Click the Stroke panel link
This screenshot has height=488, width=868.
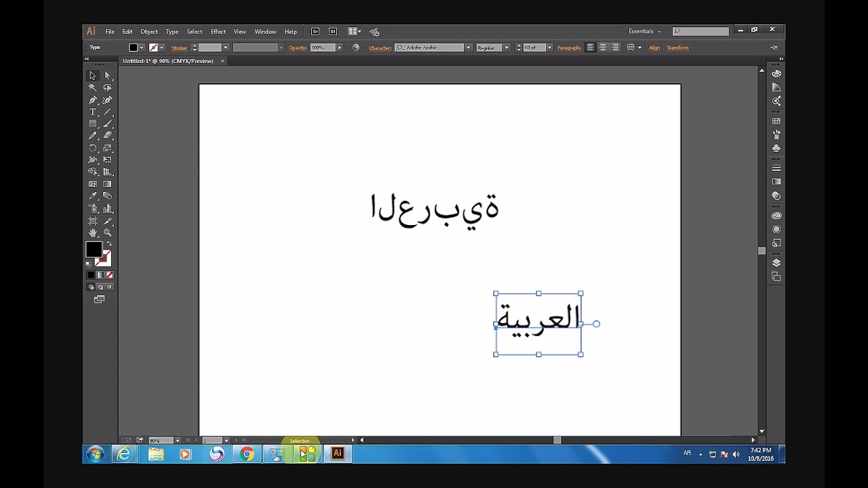[179, 47]
